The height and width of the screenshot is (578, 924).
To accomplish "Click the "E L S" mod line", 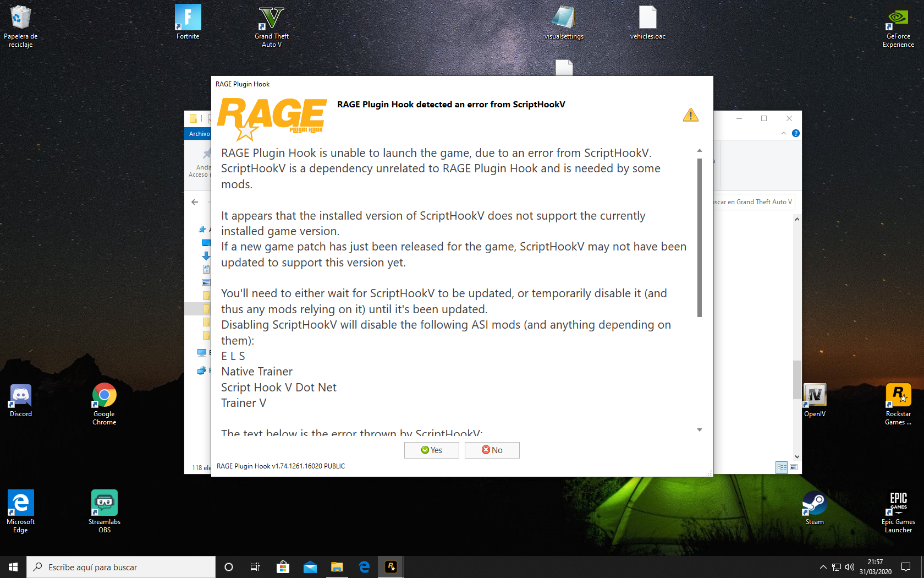I will [x=233, y=356].
